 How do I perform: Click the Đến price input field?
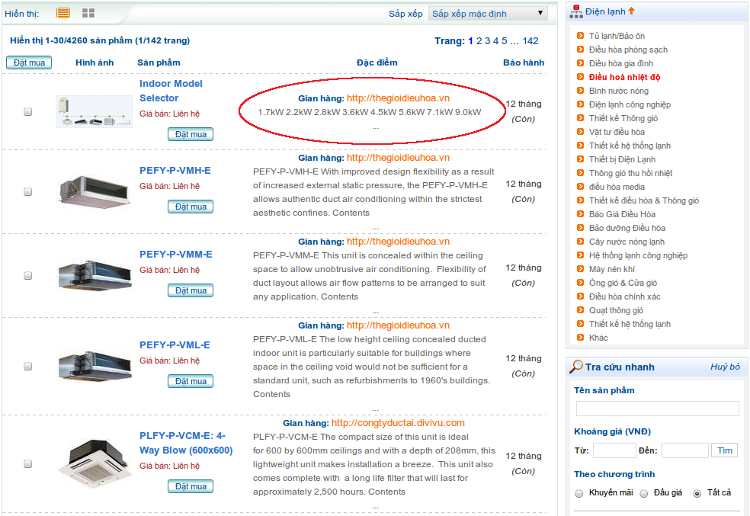coord(684,450)
